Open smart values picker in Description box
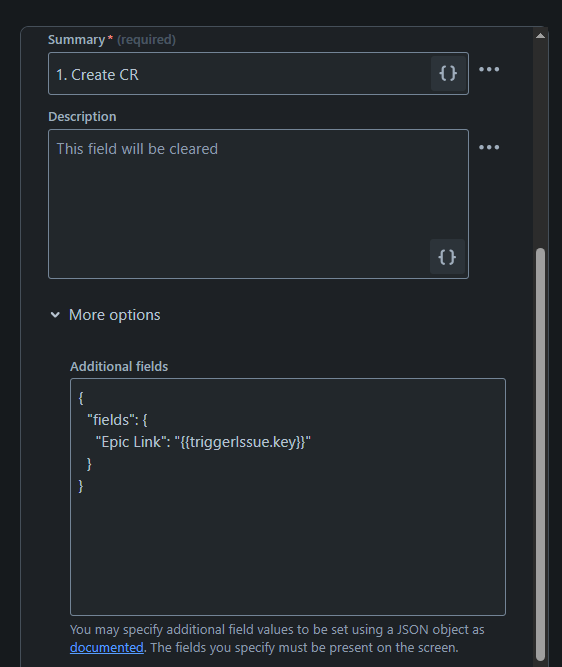 pos(447,257)
